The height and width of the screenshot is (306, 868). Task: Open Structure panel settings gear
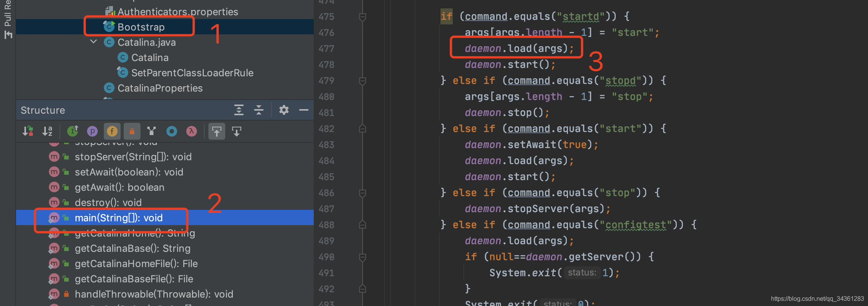[284, 110]
